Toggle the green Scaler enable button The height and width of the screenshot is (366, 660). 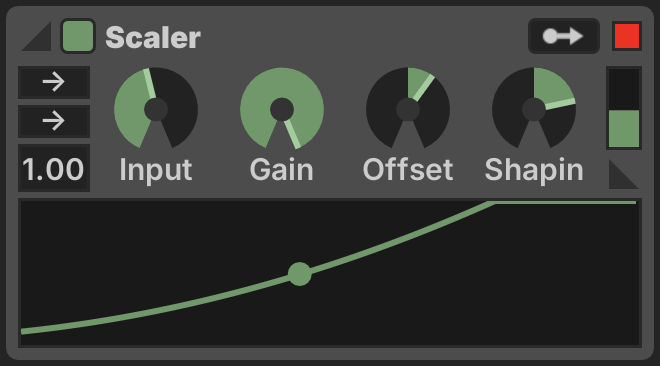click(78, 36)
